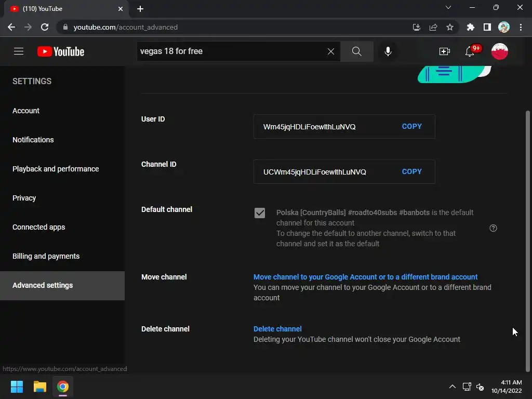
Task: Clear the search box text
Action: tap(330, 51)
